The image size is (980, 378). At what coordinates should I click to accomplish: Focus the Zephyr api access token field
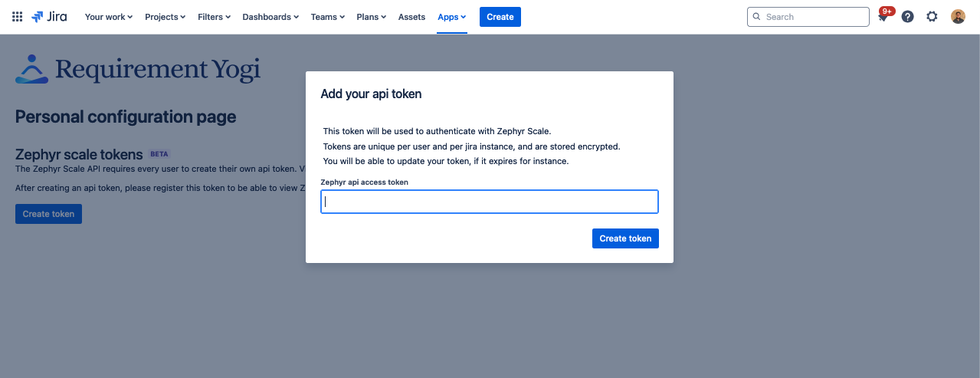click(x=489, y=202)
